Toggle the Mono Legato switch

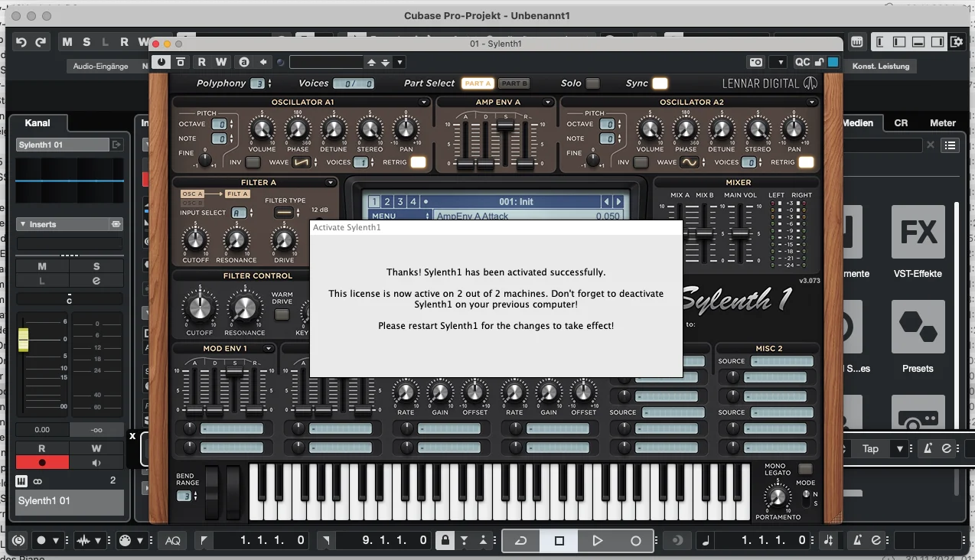pos(805,468)
